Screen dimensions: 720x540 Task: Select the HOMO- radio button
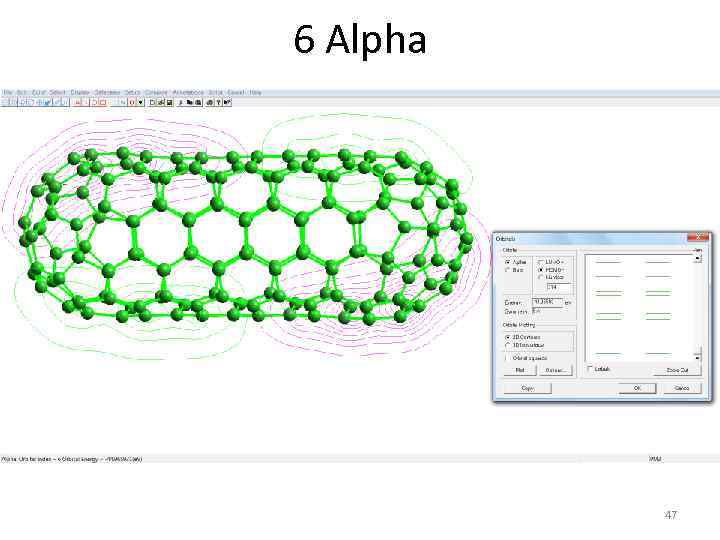pyautogui.click(x=540, y=270)
